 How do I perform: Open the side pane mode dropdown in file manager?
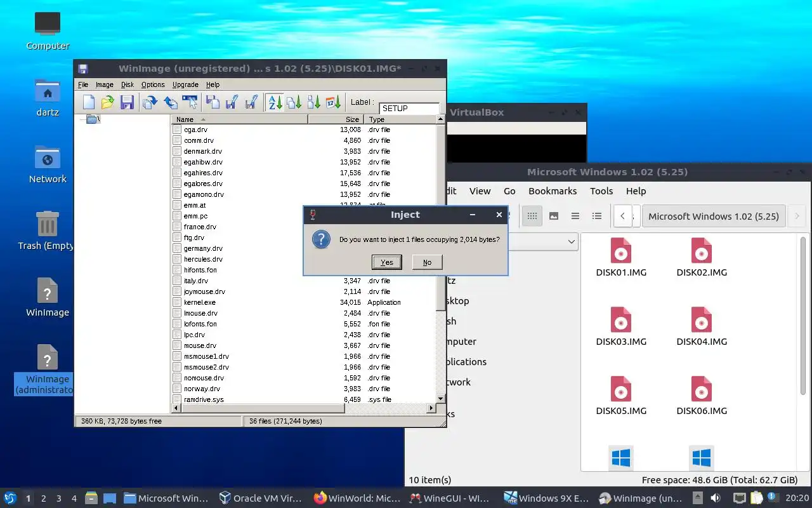pyautogui.click(x=572, y=241)
